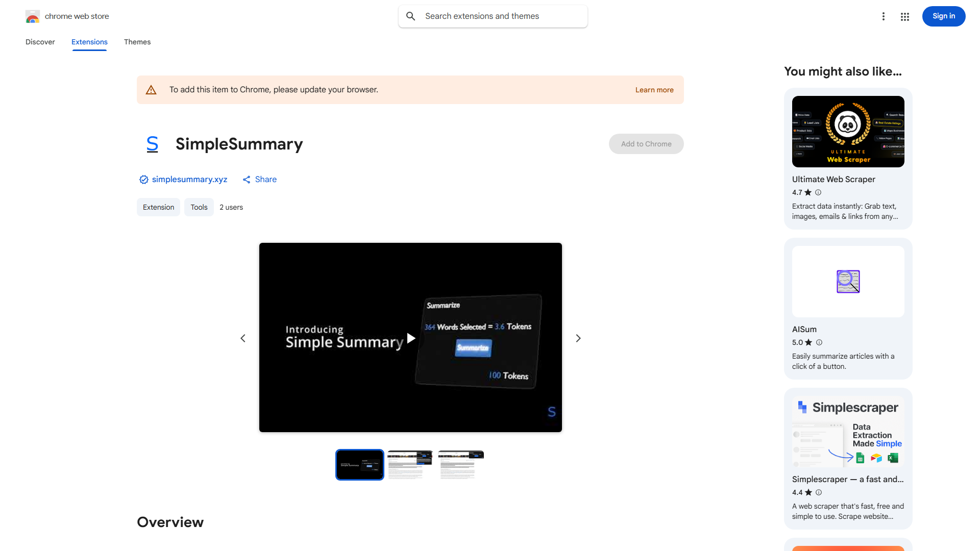
Task: Switch to the Themes tab
Action: [x=137, y=42]
